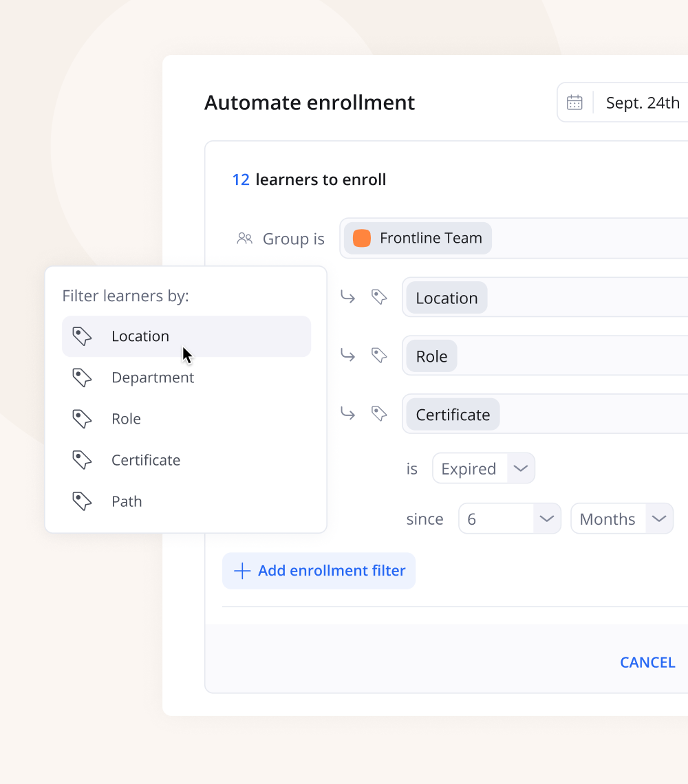Click the tag icon next to Certificate filter row
The width and height of the screenshot is (688, 784).
(380, 413)
